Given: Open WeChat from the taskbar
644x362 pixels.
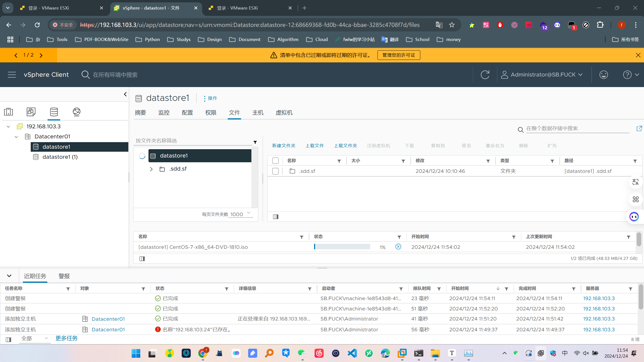Looking at the screenshot, I should (x=302, y=353).
